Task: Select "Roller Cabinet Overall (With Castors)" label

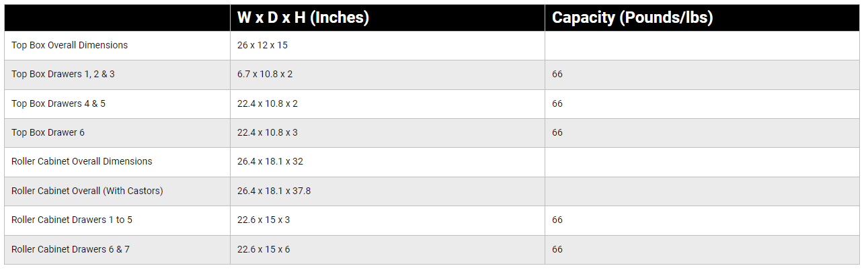Action: [87, 191]
